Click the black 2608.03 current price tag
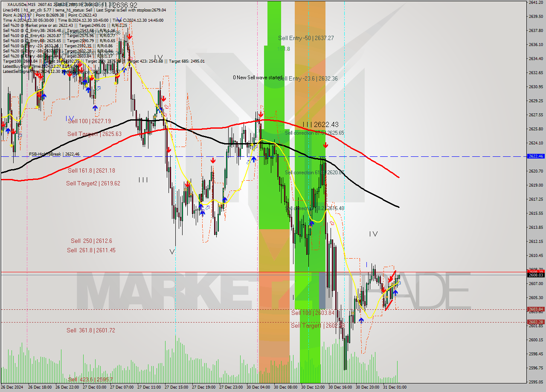Image resolution: width=546 pixels, height=392 pixels. [x=536, y=275]
